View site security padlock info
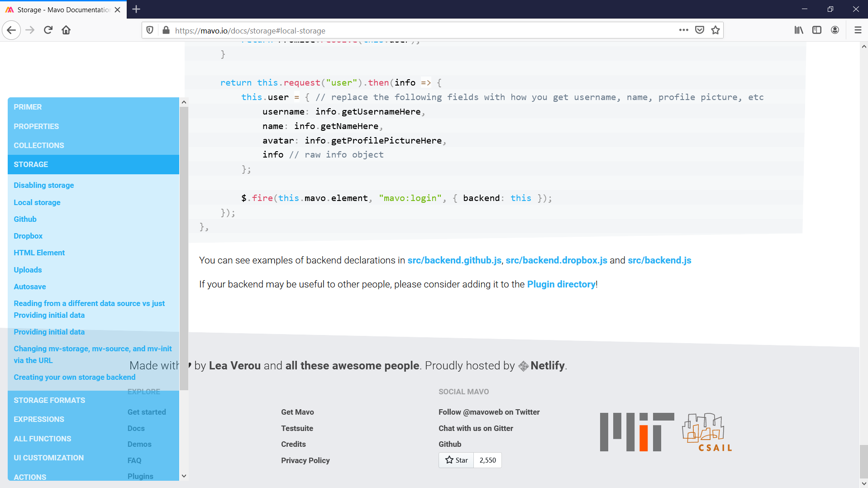Viewport: 868px width, 488px height. click(166, 30)
